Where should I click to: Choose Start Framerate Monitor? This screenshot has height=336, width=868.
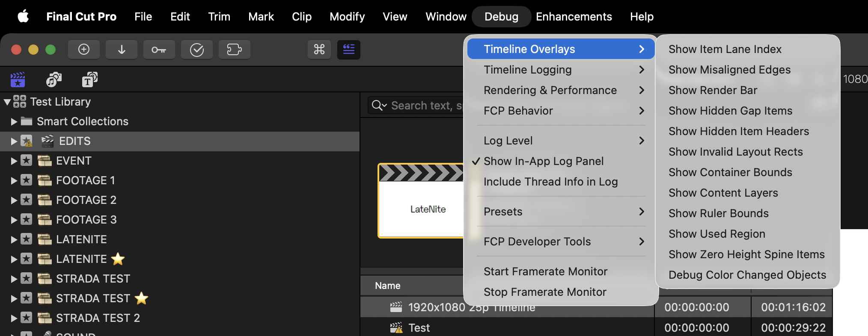(x=545, y=271)
